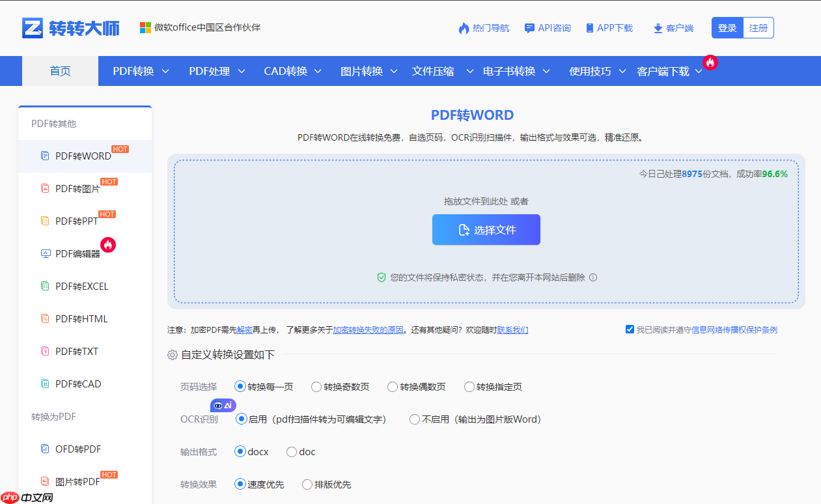Click the 8975 processed documents count
This screenshot has width=821, height=504.
(692, 174)
